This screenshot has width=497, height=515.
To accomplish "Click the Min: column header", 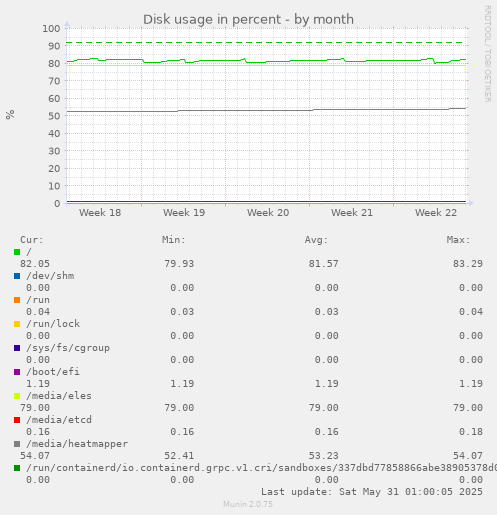I will coord(174,240).
